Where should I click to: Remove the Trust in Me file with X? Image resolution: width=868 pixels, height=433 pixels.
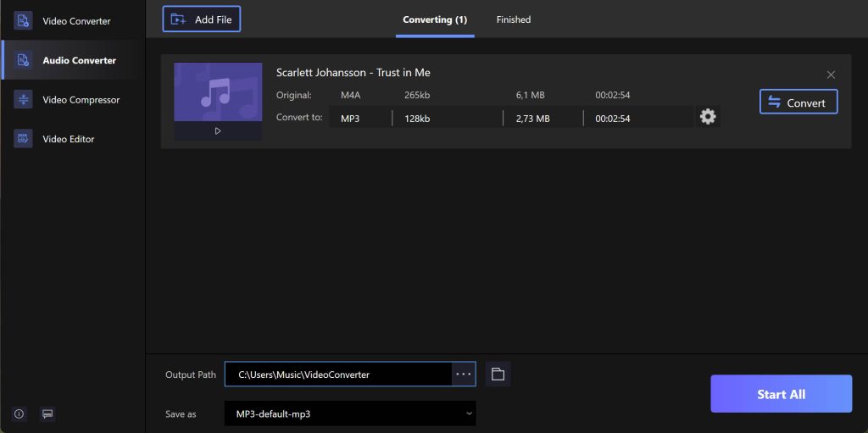click(831, 75)
